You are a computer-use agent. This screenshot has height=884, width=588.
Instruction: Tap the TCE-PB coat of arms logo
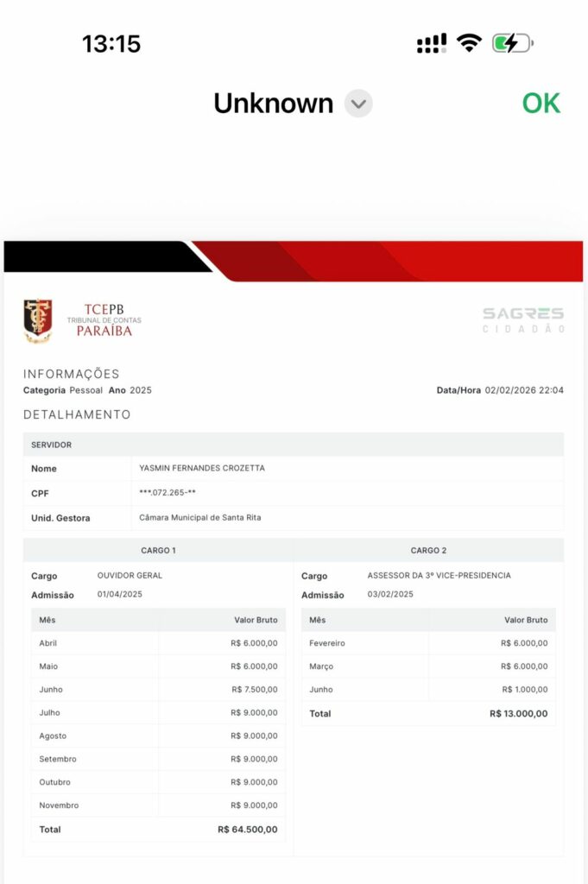point(38,320)
